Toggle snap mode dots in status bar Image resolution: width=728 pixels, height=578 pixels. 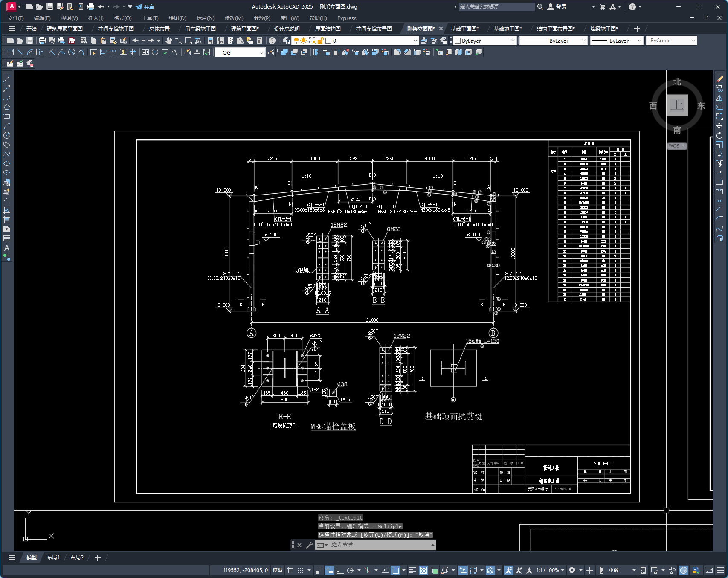(301, 570)
